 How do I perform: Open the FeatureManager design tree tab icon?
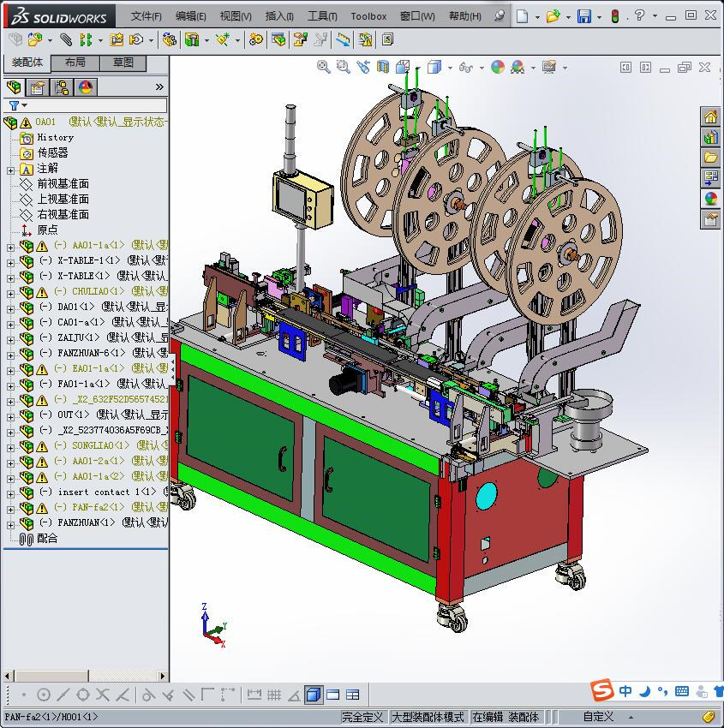[14, 87]
